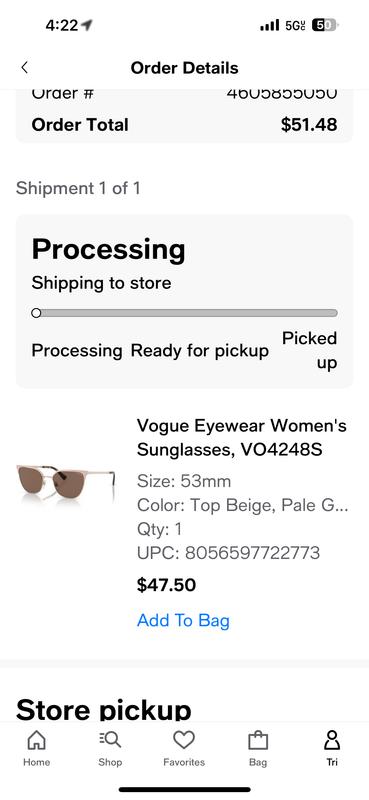Click the Add To Bag link
This screenshot has height=800, width=369.
coord(183,620)
